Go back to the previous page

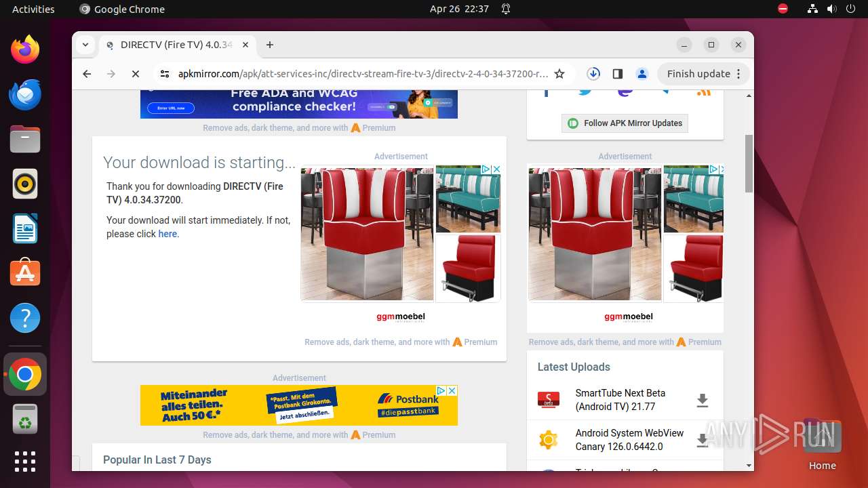(x=87, y=74)
